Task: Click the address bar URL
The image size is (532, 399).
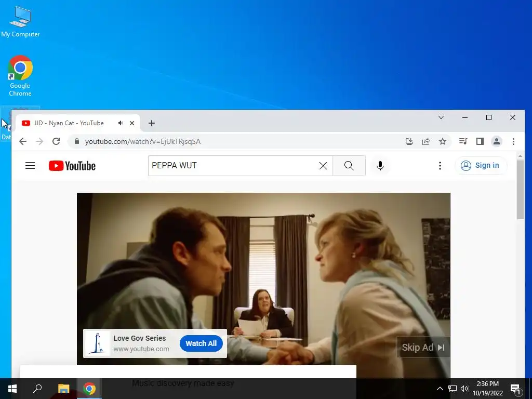Action: 143,141
